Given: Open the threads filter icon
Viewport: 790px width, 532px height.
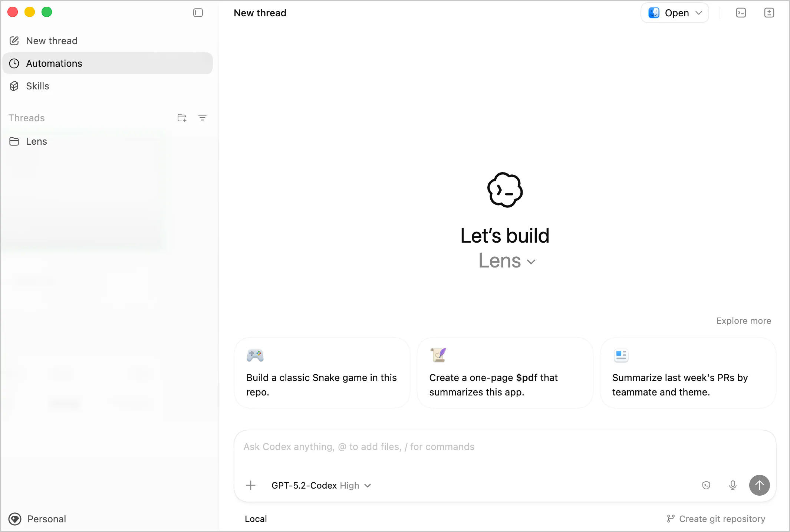Looking at the screenshot, I should 202,118.
